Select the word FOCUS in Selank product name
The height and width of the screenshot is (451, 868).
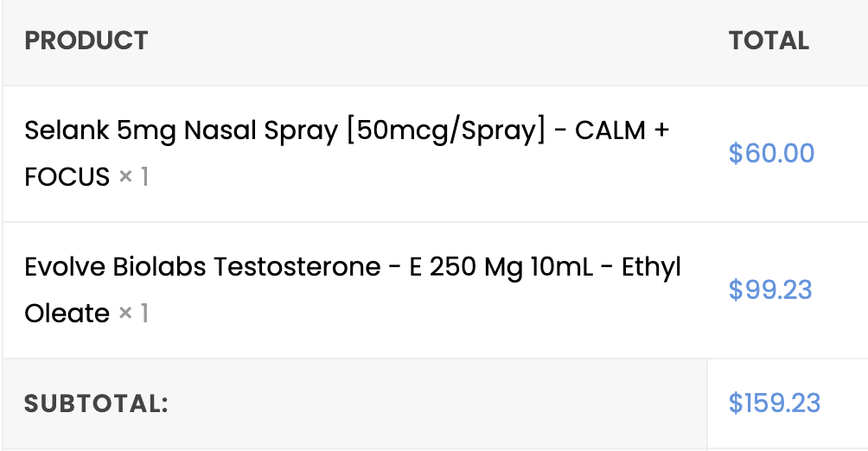[x=67, y=177]
